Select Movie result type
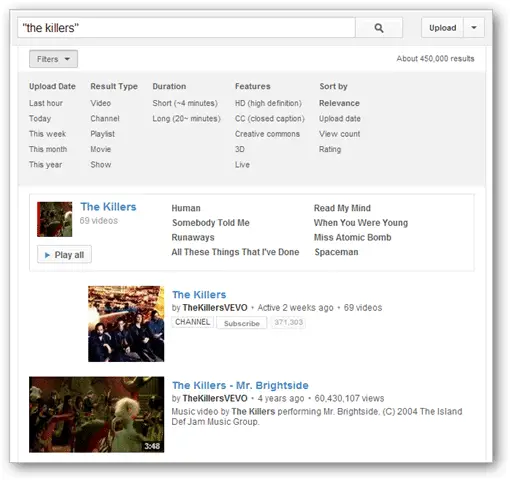The width and height of the screenshot is (510, 480). [x=101, y=149]
